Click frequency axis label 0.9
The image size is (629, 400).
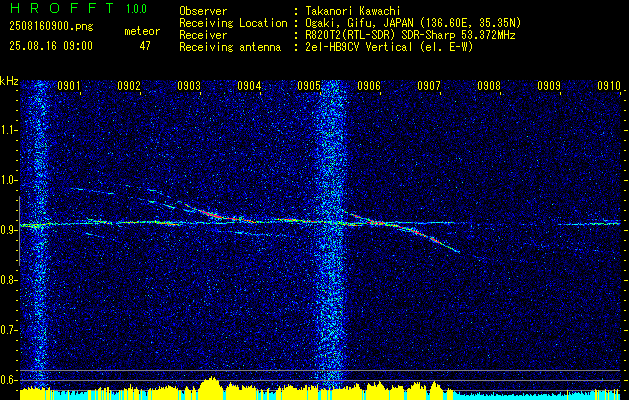coord(8,230)
